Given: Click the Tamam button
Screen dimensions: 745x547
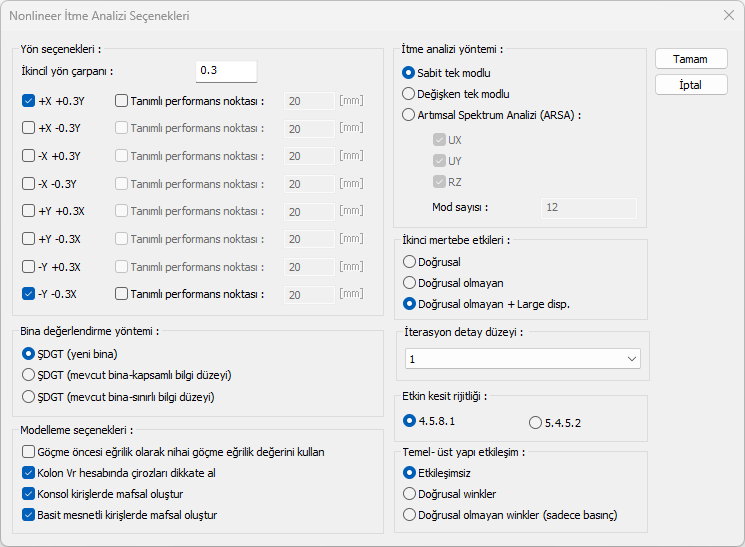Looking at the screenshot, I should point(690,59).
